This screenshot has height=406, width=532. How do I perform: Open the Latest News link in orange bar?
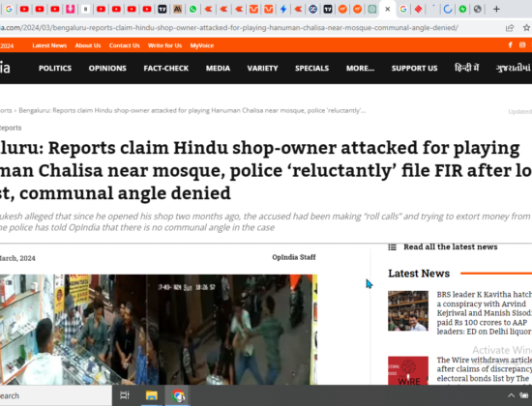pyautogui.click(x=49, y=45)
